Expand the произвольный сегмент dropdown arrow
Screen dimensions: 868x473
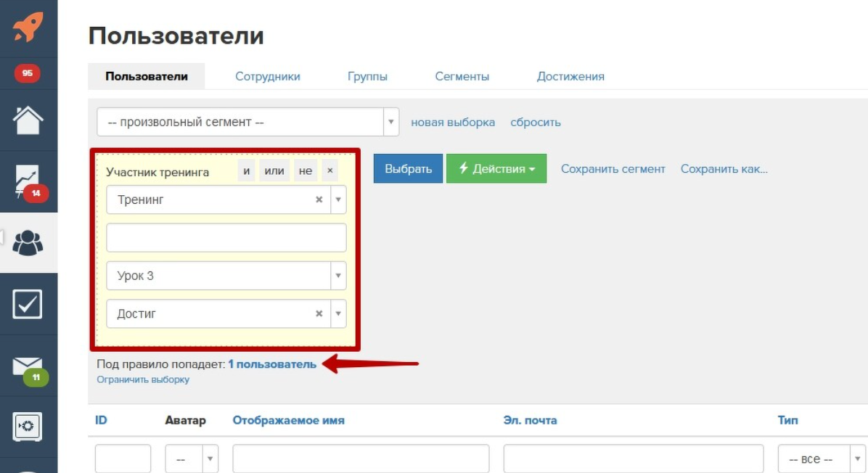click(x=391, y=122)
